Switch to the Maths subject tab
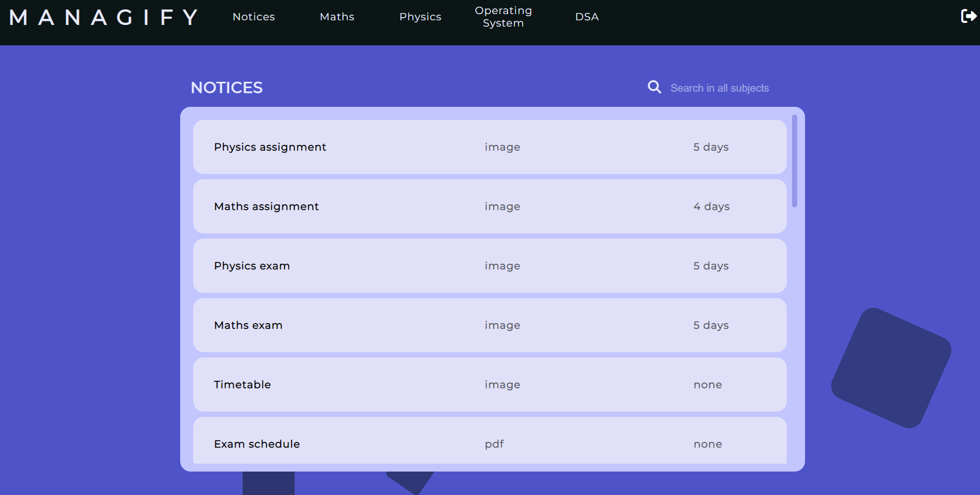Viewport: 980px width, 495px height. click(x=337, y=17)
